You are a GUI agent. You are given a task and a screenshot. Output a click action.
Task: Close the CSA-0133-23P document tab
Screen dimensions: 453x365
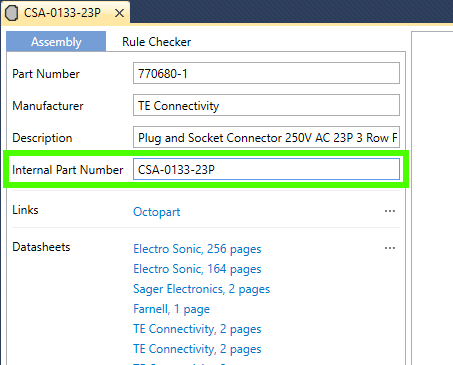(x=119, y=13)
